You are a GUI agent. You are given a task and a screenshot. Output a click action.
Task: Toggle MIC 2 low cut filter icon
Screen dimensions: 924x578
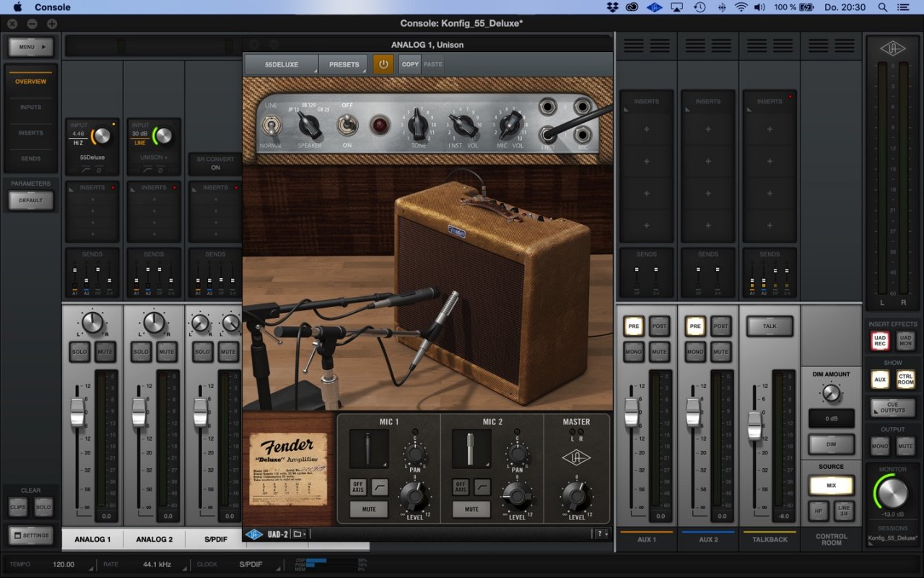pyautogui.click(x=481, y=486)
